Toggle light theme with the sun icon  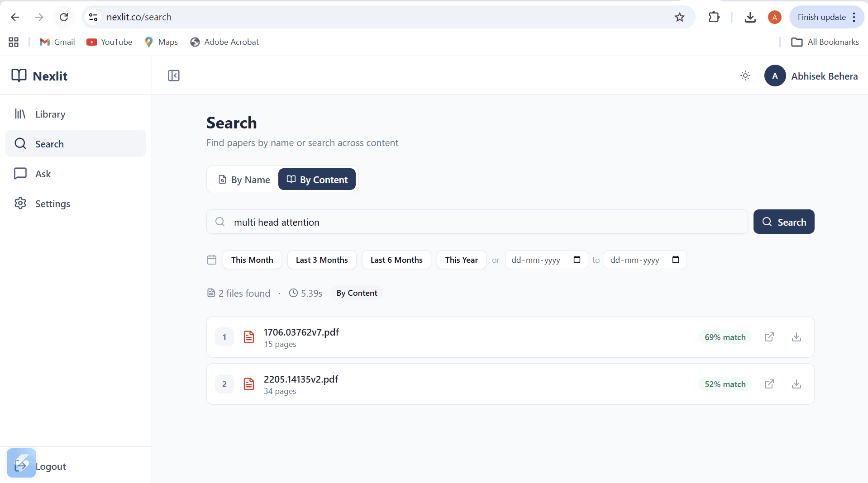click(745, 76)
